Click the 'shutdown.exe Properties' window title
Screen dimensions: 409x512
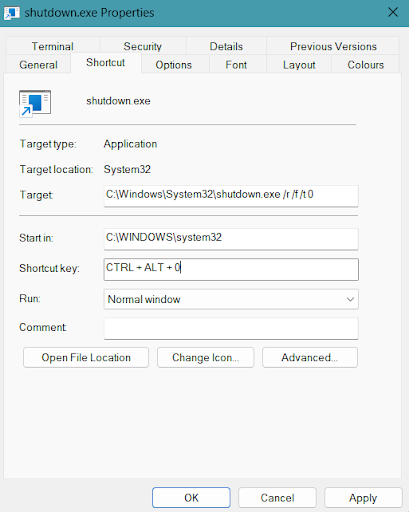pyautogui.click(x=89, y=13)
